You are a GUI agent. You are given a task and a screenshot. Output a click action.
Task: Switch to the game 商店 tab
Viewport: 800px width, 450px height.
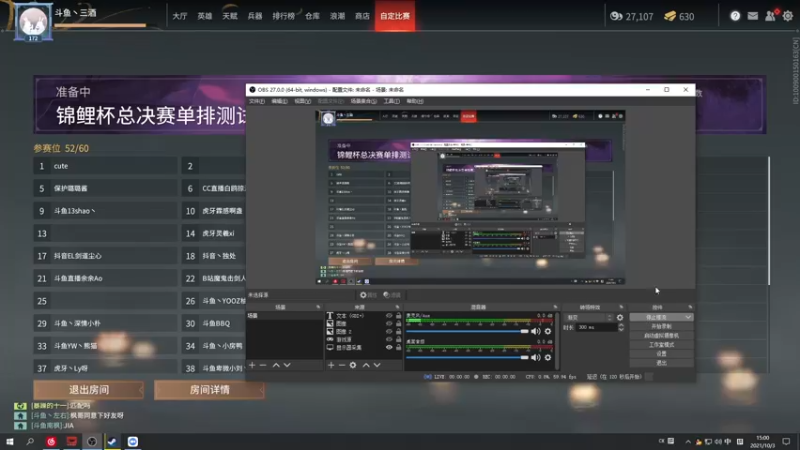362,16
